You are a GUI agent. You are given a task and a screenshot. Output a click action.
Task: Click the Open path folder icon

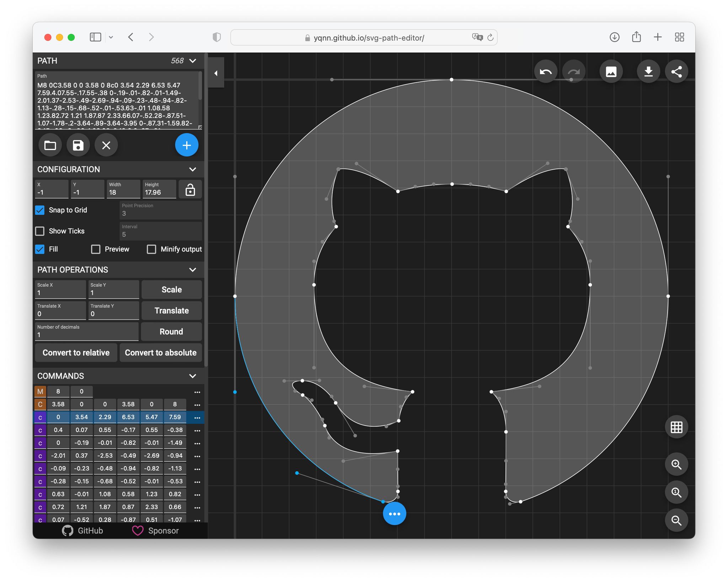point(50,145)
